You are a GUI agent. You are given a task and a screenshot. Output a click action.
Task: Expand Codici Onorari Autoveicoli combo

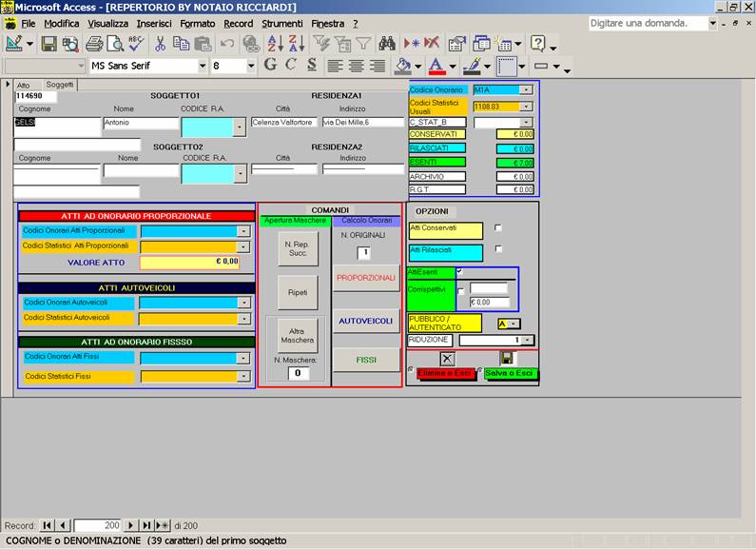(x=244, y=303)
